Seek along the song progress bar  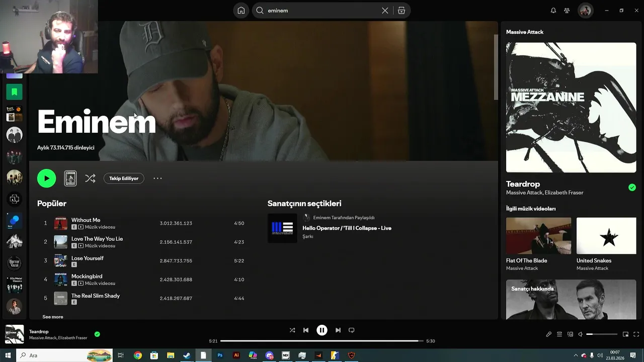322,341
